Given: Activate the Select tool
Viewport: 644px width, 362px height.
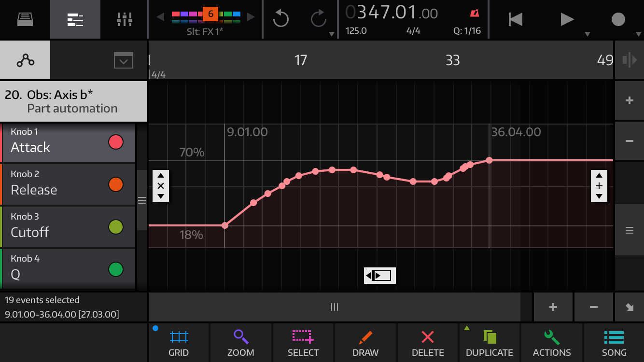Looking at the screenshot, I should pos(303,343).
